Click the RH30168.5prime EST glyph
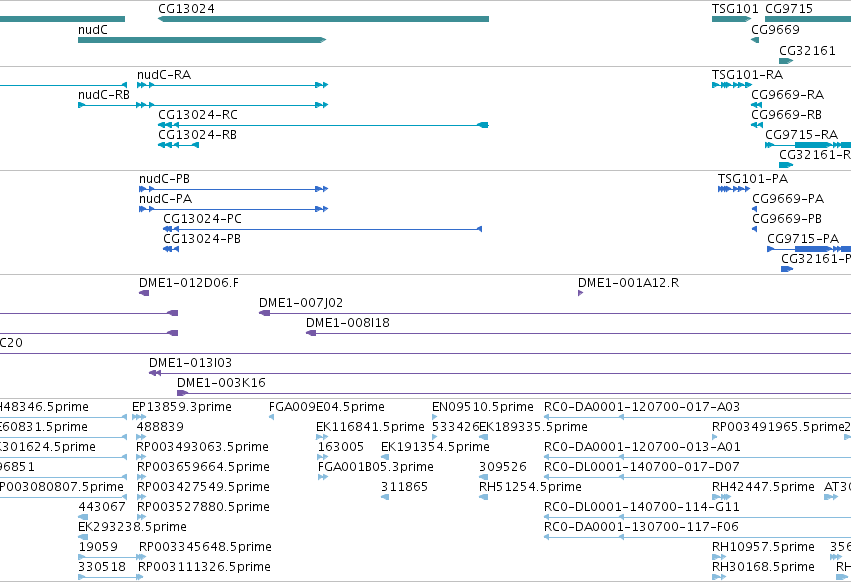 point(719,577)
